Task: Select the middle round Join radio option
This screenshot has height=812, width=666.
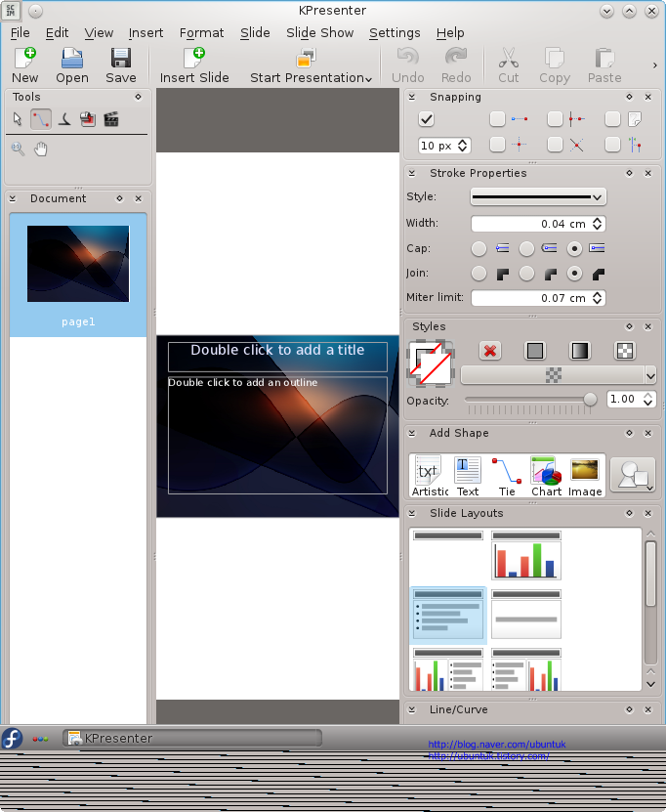Action: (x=526, y=274)
